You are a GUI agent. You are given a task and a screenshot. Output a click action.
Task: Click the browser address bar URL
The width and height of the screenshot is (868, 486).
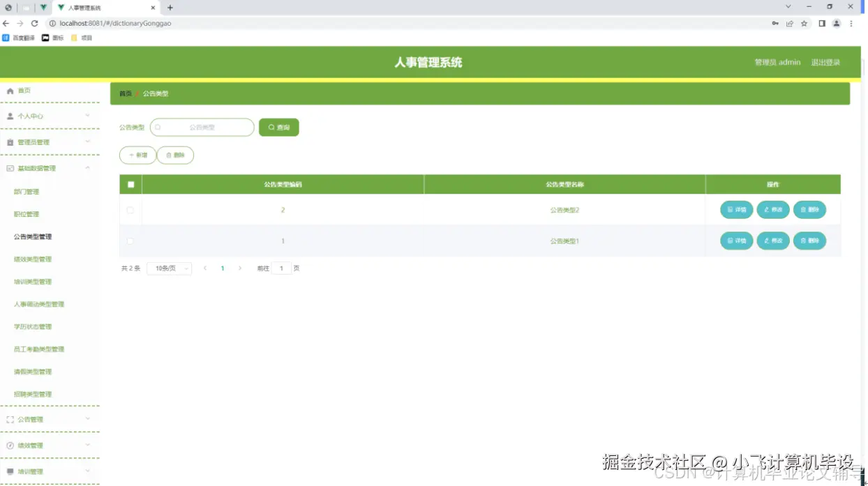(115, 23)
